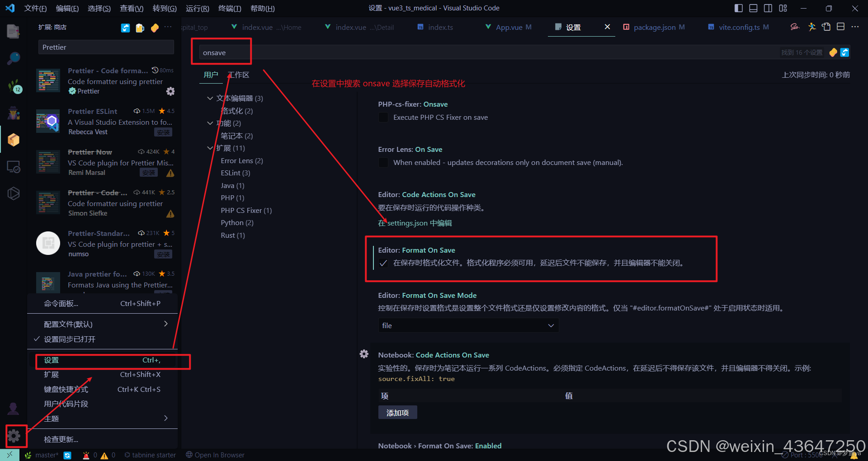Open Source Control view with 12 badge

(14, 86)
